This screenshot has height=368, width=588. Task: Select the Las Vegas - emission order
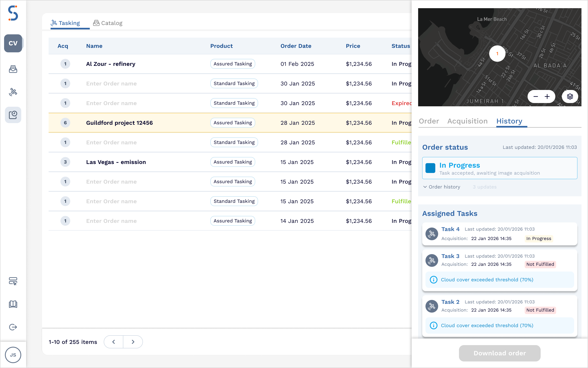point(116,162)
